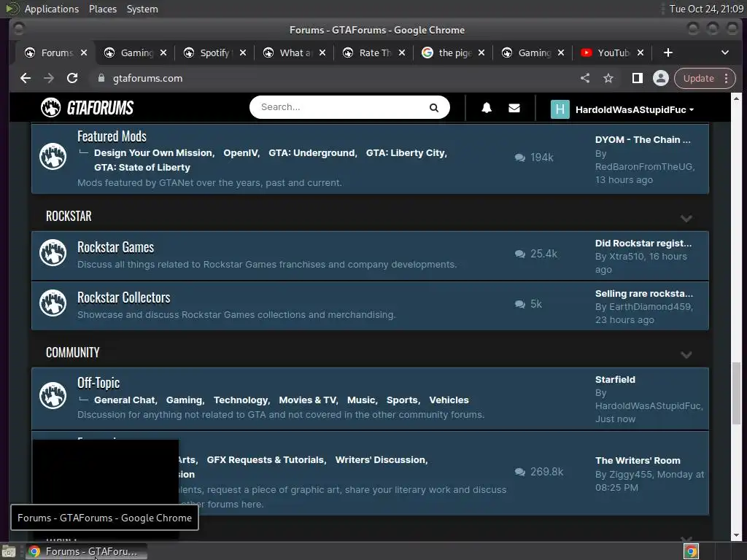This screenshot has height=560, width=747.
Task: Open the Starfield latest topic
Action: 615,379
